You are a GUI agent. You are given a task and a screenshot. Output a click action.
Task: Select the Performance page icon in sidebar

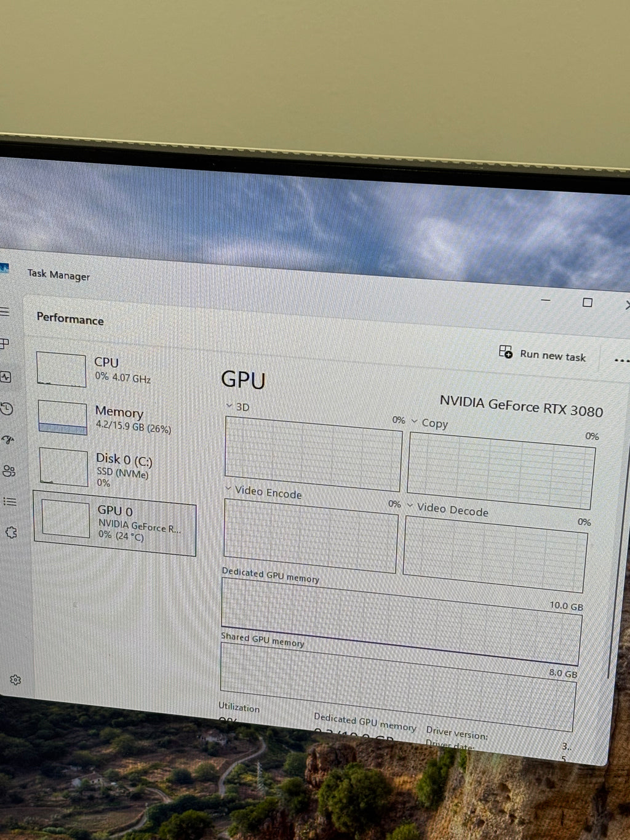click(6, 377)
